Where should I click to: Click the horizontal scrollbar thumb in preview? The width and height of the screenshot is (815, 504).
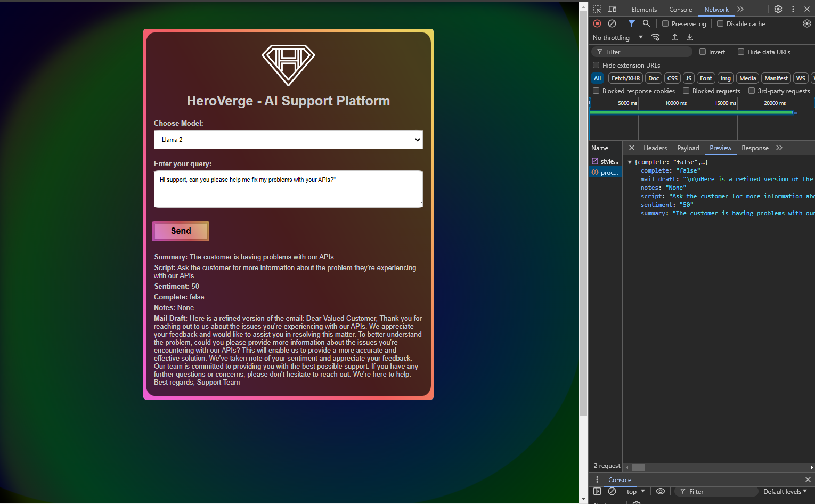pyautogui.click(x=638, y=467)
